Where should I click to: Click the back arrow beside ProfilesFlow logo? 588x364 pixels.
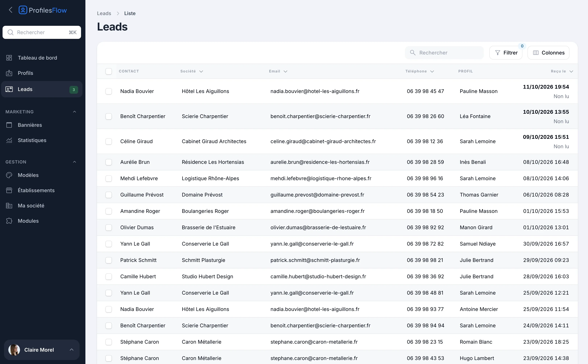[x=10, y=10]
